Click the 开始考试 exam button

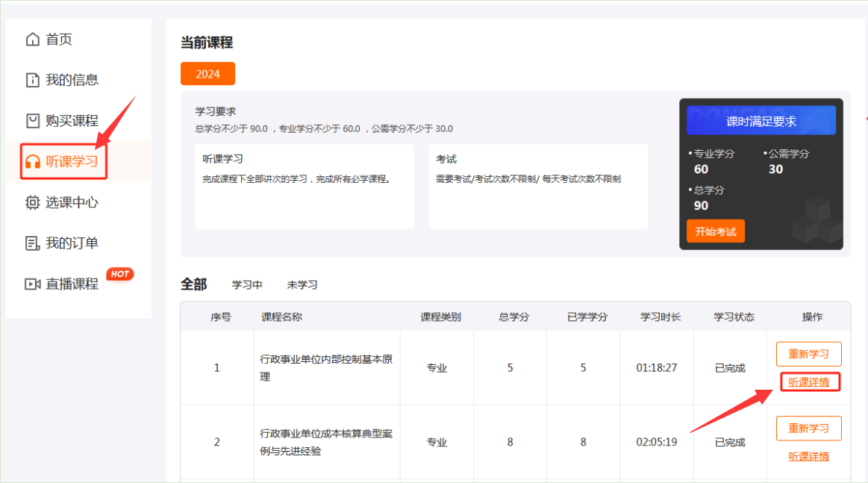tap(715, 231)
